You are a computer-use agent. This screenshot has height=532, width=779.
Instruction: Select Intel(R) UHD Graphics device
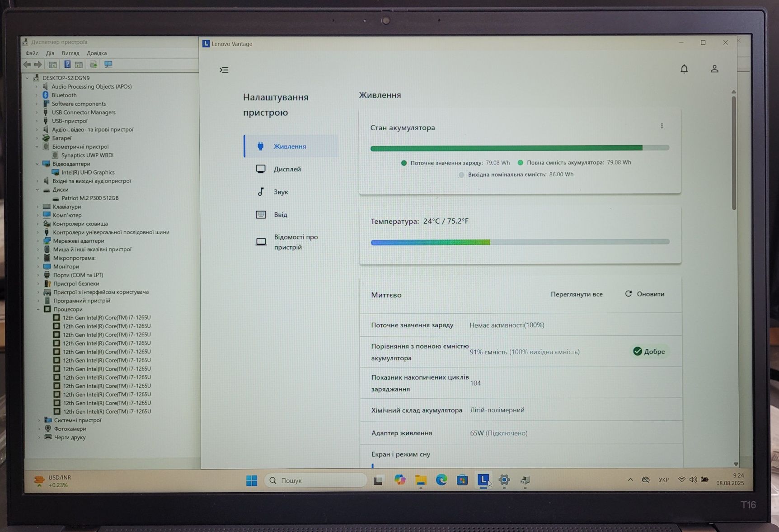tap(88, 172)
